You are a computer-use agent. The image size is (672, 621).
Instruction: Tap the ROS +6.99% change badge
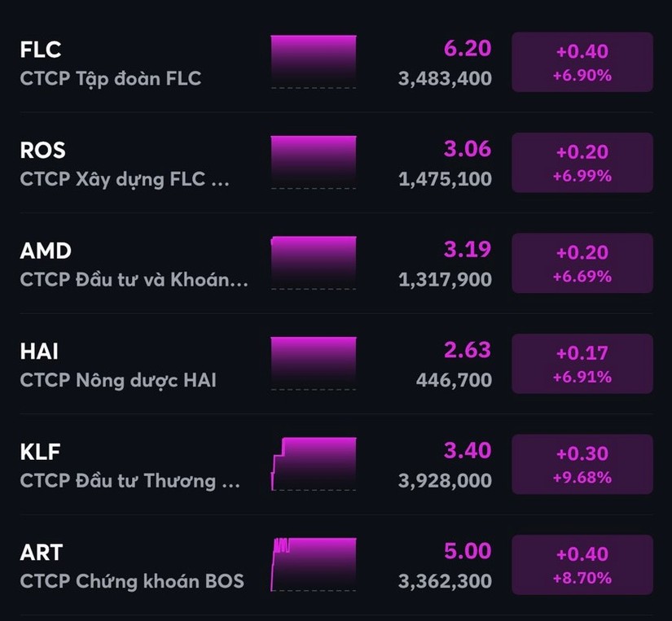click(582, 163)
